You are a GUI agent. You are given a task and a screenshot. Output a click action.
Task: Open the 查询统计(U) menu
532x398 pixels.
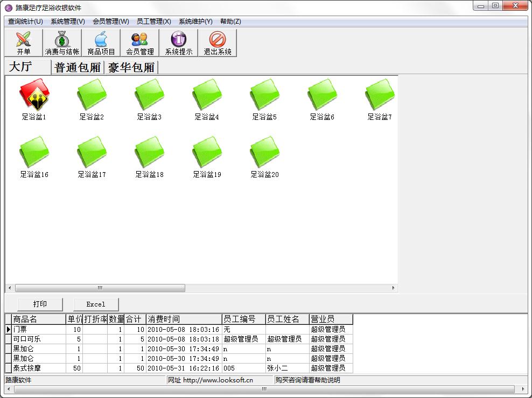click(x=25, y=22)
